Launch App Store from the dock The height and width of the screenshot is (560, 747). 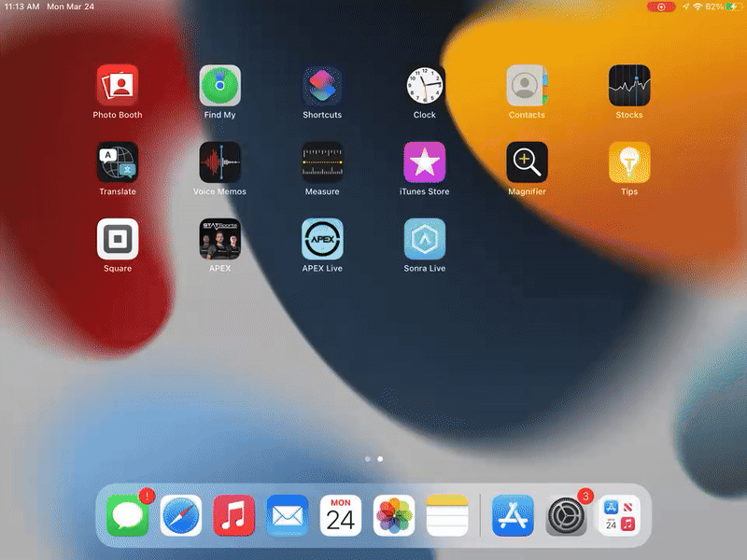(513, 515)
